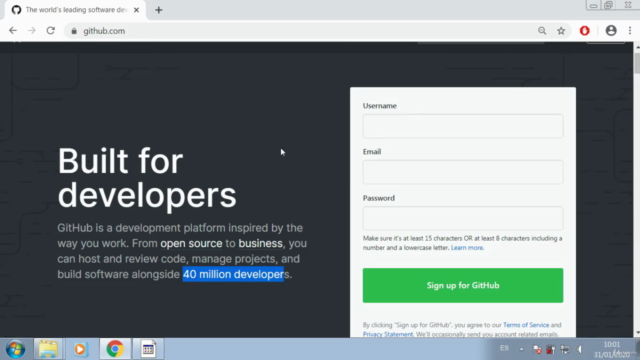Bookmark this page with the star icon

[561, 31]
